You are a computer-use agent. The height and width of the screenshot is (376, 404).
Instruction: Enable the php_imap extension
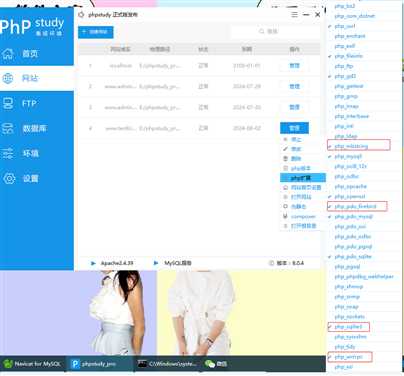pyautogui.click(x=347, y=106)
